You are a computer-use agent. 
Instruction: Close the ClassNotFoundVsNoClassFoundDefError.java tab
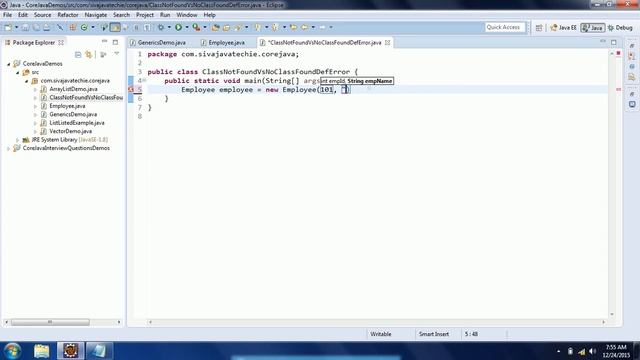click(x=387, y=42)
